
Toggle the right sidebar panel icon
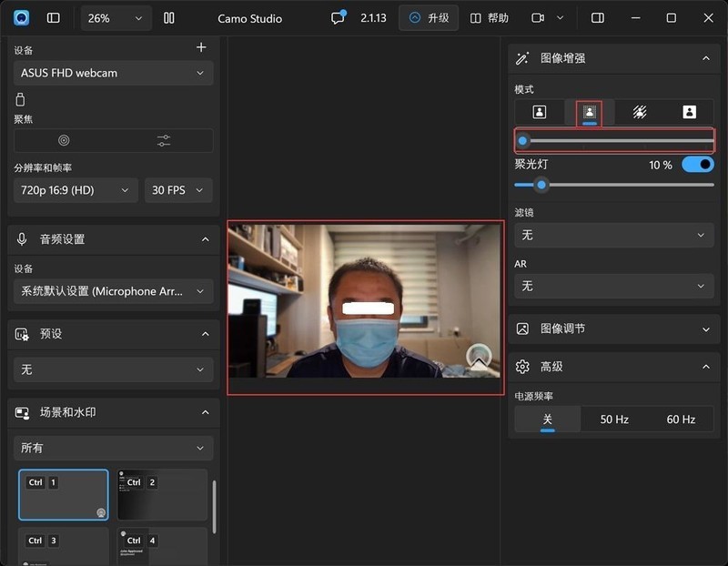tap(598, 18)
